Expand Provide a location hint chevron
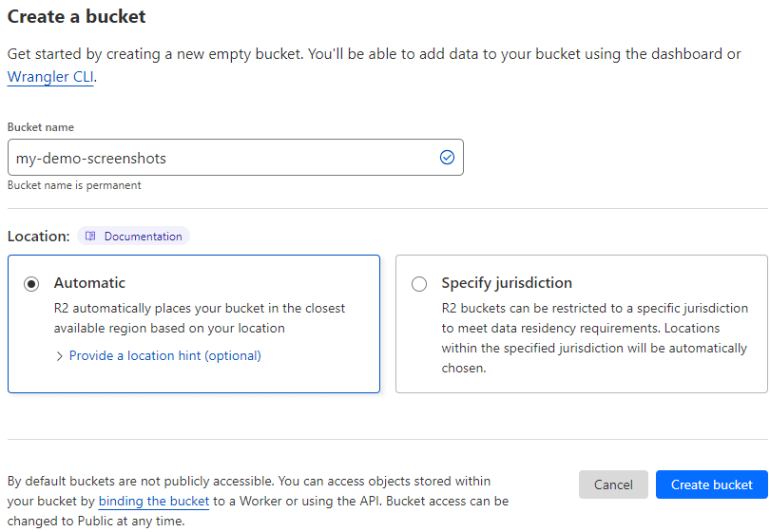Image resolution: width=770 pixels, height=532 pixels. (60, 356)
